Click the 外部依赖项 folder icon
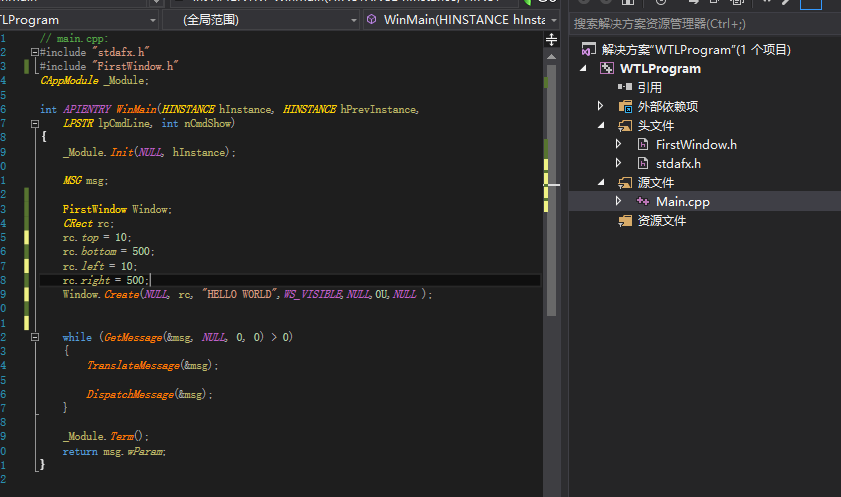841x497 pixels. click(x=625, y=106)
